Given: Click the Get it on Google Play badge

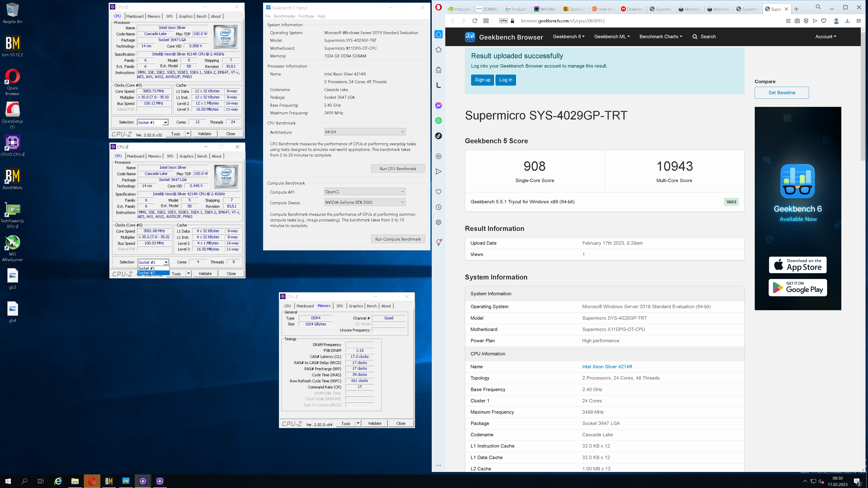Looking at the screenshot, I should (x=797, y=288).
